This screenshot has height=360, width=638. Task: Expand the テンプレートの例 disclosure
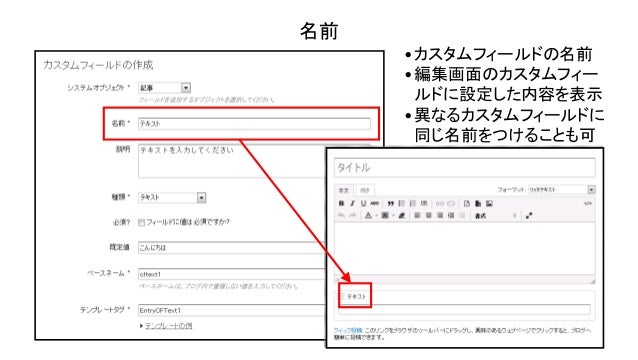166,326
